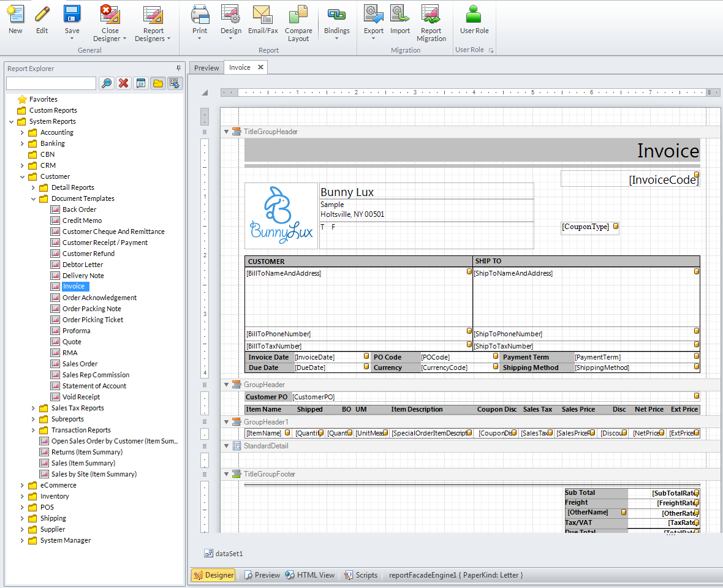
Task: Click the red X clear search button
Action: 124,83
